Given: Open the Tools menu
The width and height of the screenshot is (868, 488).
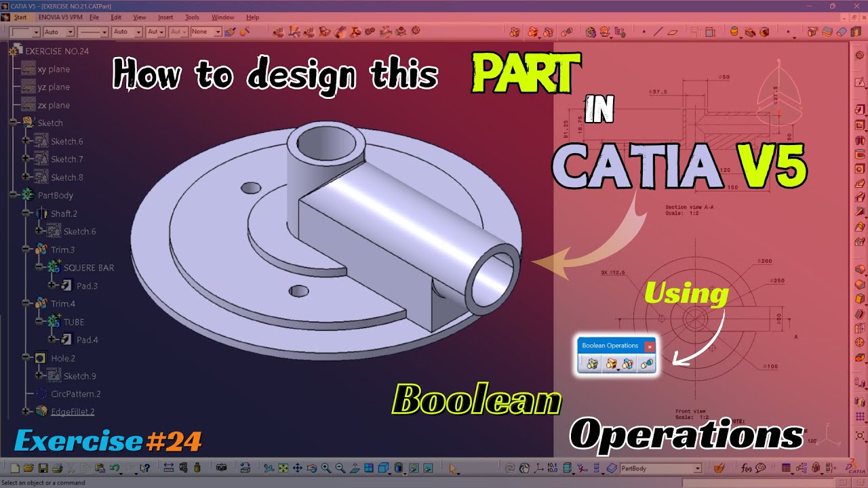Looking at the screenshot, I should 193,17.
